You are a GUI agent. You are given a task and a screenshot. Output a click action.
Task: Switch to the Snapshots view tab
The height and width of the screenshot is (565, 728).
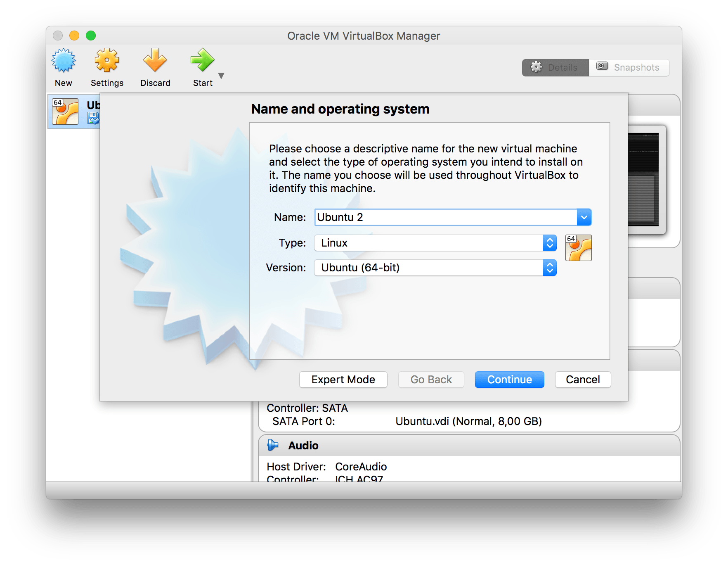pos(629,67)
